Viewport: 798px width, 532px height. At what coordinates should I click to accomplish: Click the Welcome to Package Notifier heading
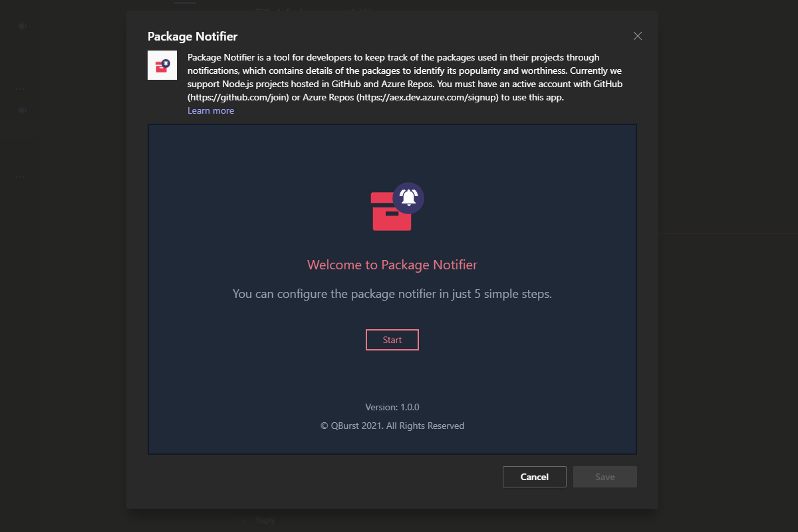392,265
